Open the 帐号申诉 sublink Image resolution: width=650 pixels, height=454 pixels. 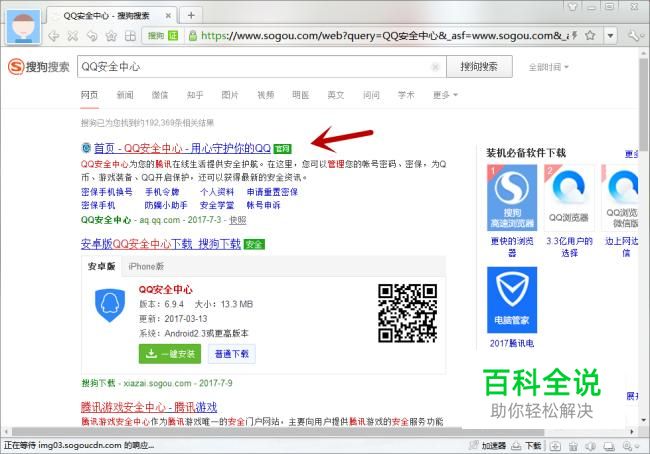(x=263, y=205)
